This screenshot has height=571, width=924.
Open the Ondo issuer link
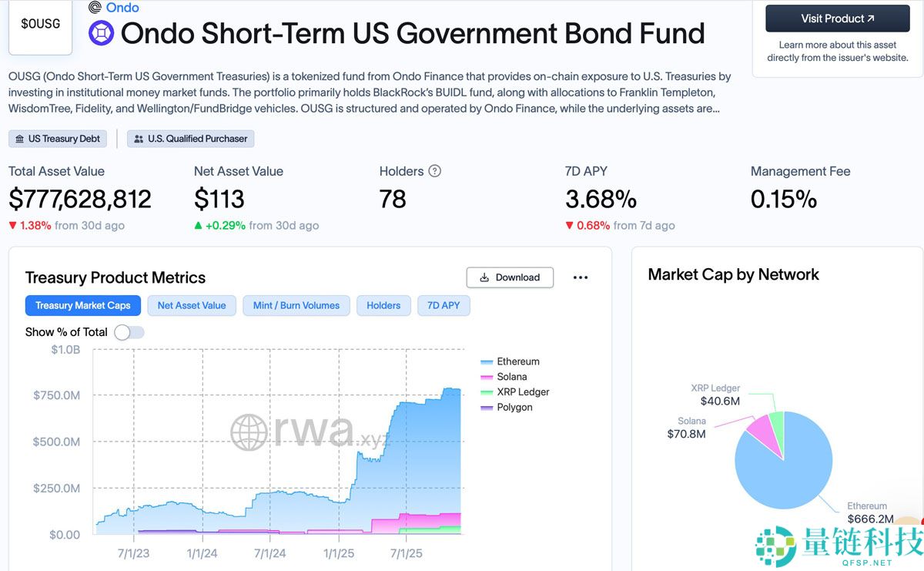[122, 8]
